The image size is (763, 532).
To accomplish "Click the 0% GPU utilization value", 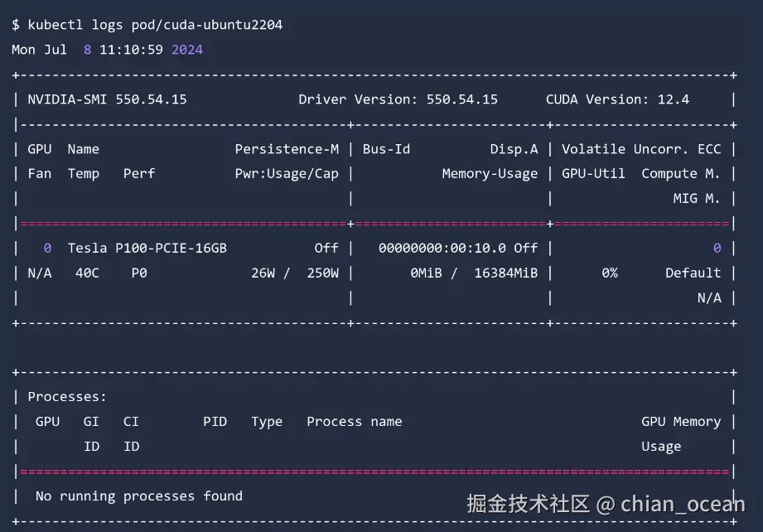I will (609, 273).
